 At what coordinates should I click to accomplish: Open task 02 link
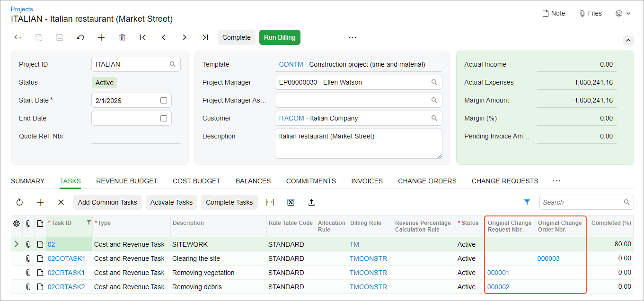click(x=52, y=244)
